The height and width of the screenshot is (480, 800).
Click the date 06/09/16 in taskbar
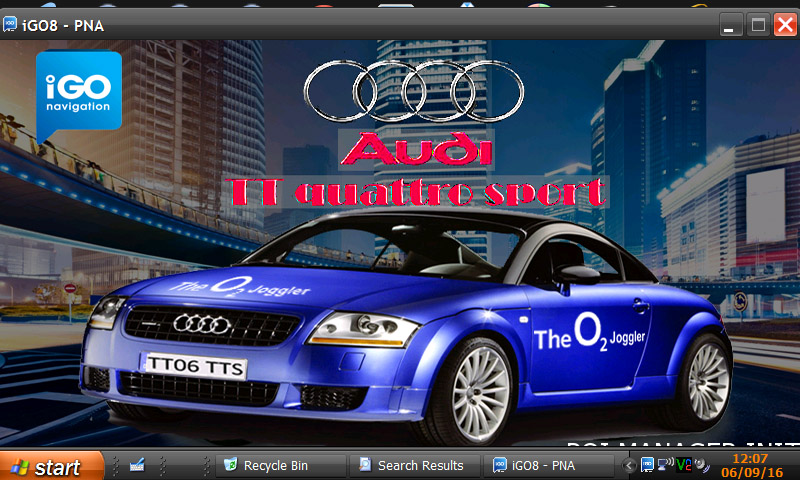tap(752, 472)
